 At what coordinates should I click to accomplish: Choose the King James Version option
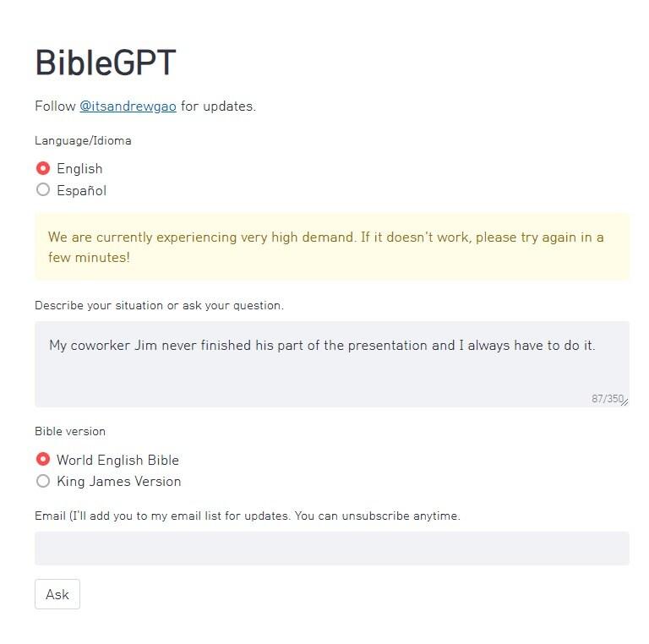pyautogui.click(x=43, y=481)
